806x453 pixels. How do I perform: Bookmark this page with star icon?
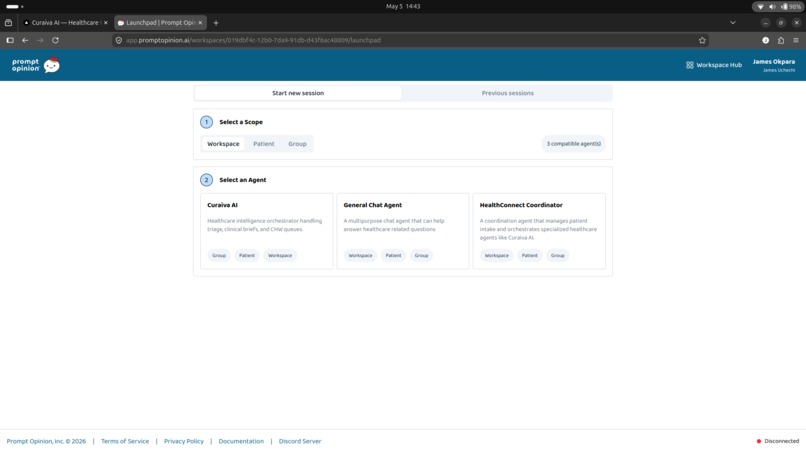(x=702, y=40)
